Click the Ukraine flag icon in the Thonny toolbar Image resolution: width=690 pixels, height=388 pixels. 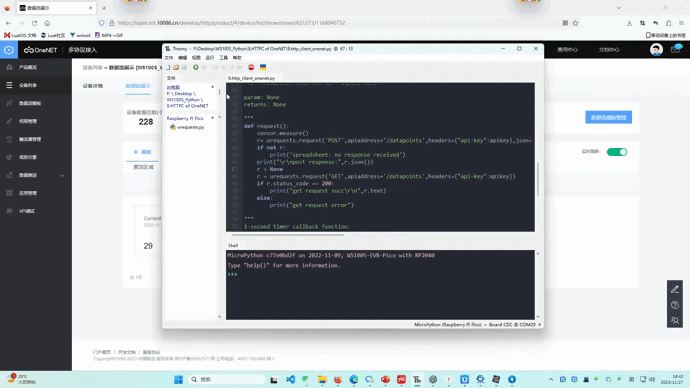(x=263, y=67)
